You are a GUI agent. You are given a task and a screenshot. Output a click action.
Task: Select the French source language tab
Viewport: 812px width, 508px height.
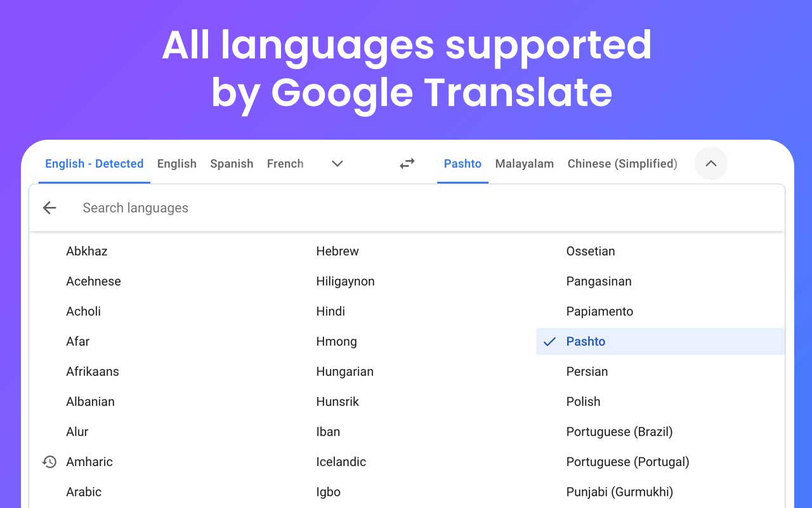[285, 163]
